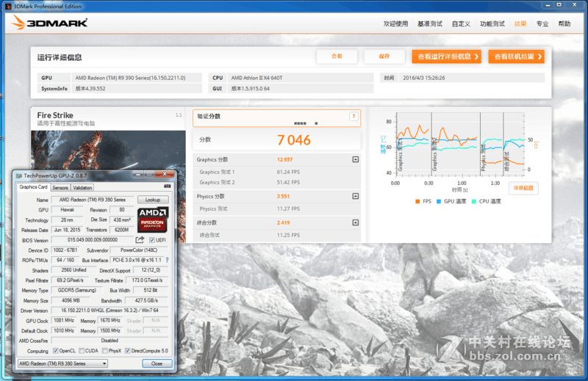Click the orange FPS legend swatch
The image size is (588, 381).
pos(417,202)
